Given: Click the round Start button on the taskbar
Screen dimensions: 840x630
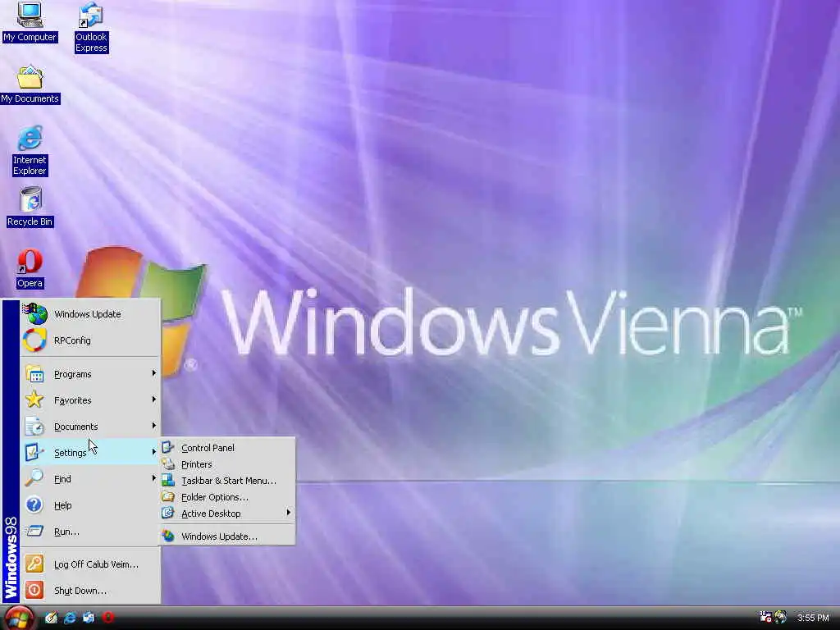Looking at the screenshot, I should 19,619.
